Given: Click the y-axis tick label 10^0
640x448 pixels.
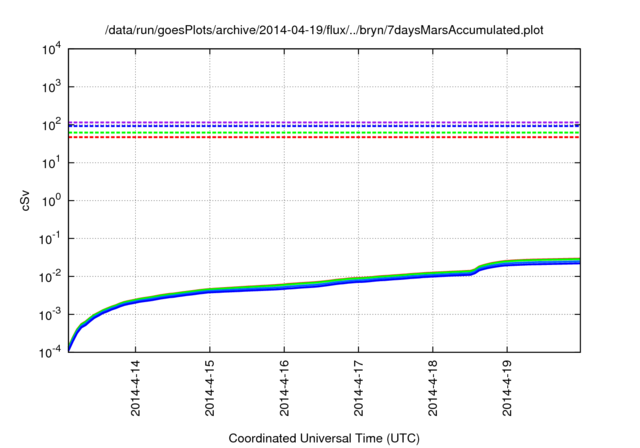Looking at the screenshot, I should 51,201.
